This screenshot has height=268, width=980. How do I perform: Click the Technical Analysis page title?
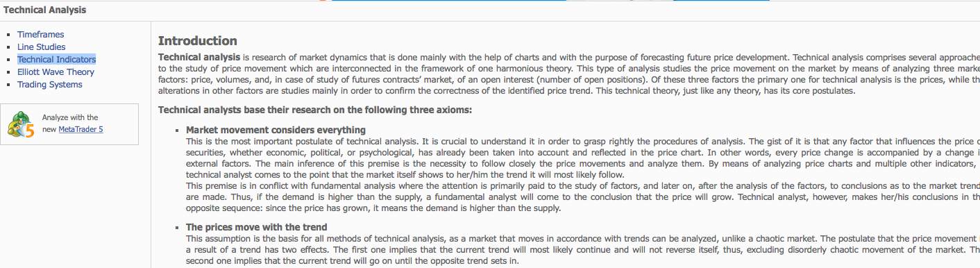pos(45,10)
